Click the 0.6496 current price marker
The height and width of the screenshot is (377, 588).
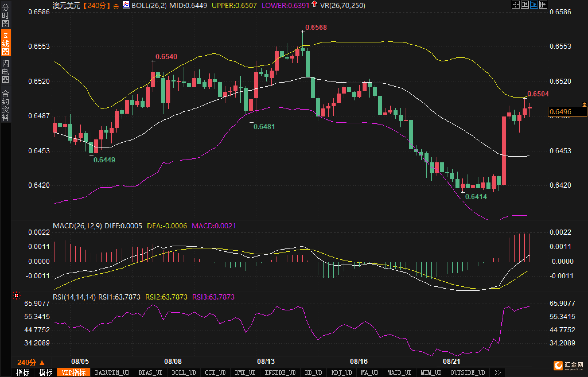click(567, 112)
